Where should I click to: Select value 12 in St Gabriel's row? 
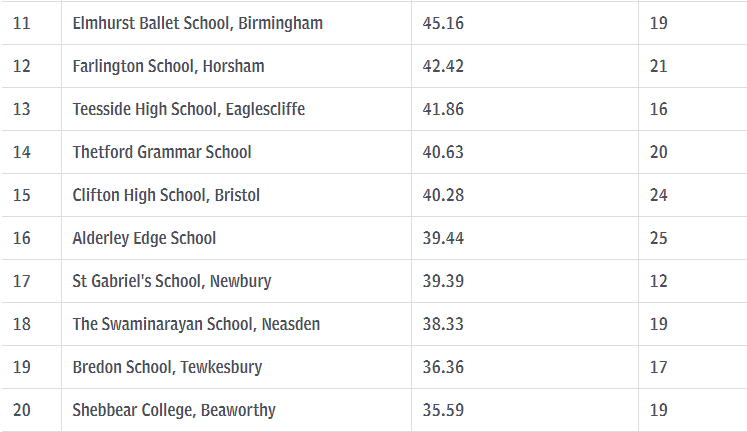pos(658,281)
